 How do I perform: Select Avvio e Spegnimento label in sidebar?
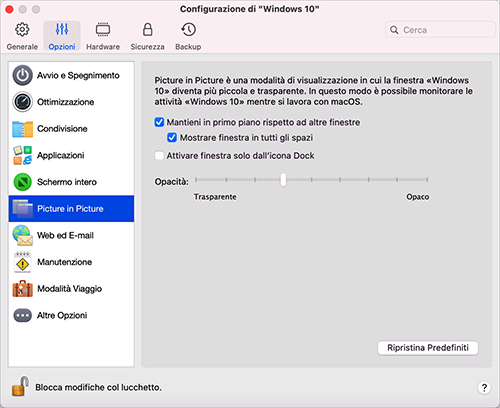point(78,75)
